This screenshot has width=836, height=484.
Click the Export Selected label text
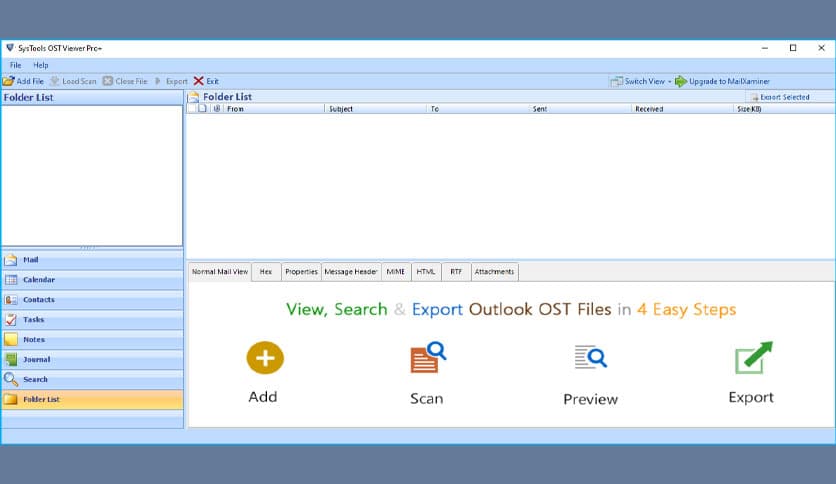pyautogui.click(x=785, y=97)
